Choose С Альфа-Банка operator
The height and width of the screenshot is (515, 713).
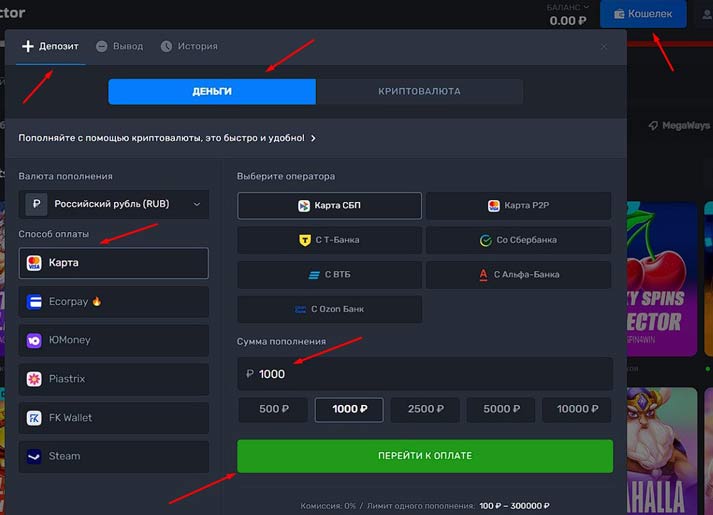[x=518, y=275]
